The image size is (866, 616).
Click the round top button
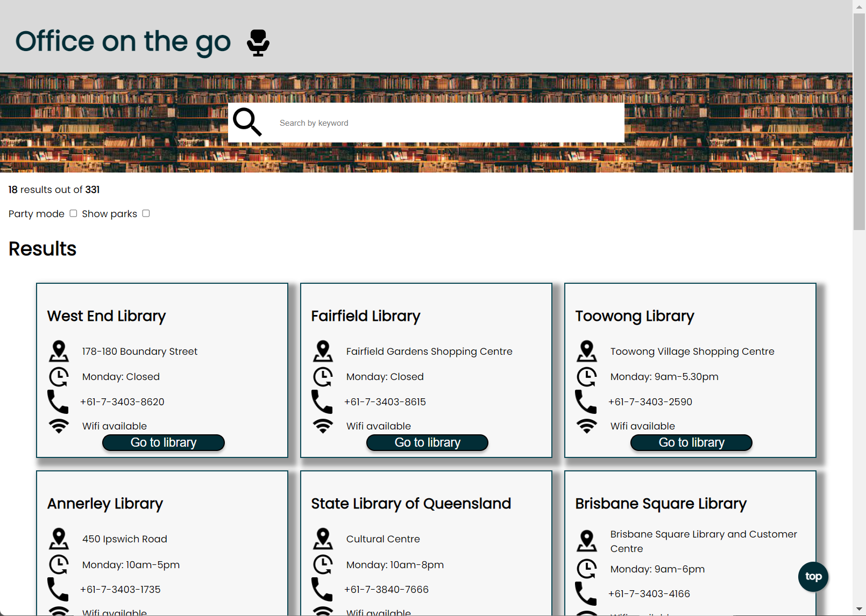click(x=813, y=576)
